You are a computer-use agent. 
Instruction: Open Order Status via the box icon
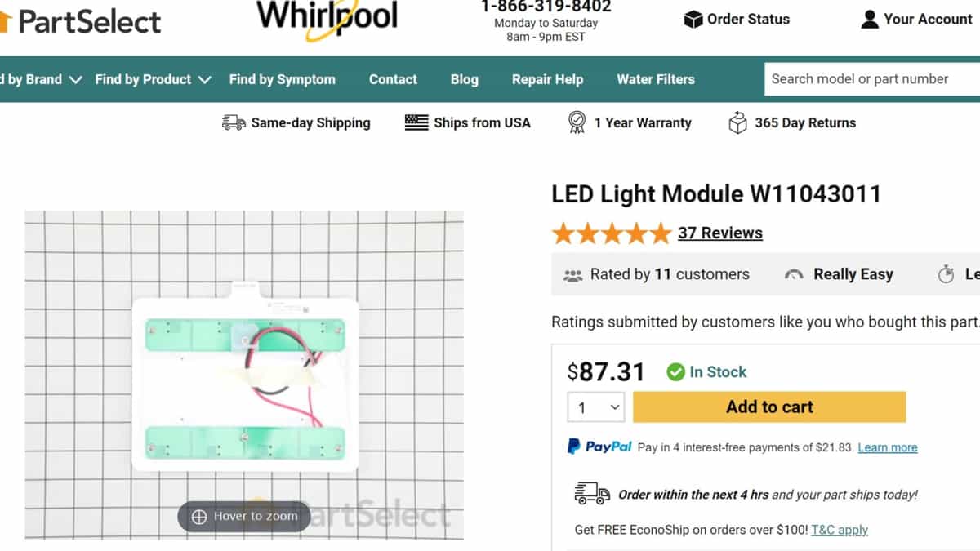point(693,19)
